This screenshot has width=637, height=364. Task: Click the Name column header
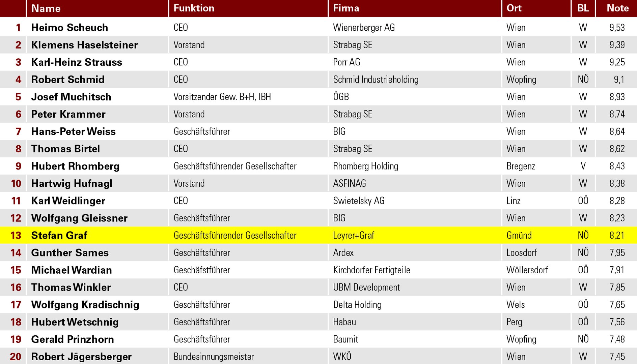(46, 8)
